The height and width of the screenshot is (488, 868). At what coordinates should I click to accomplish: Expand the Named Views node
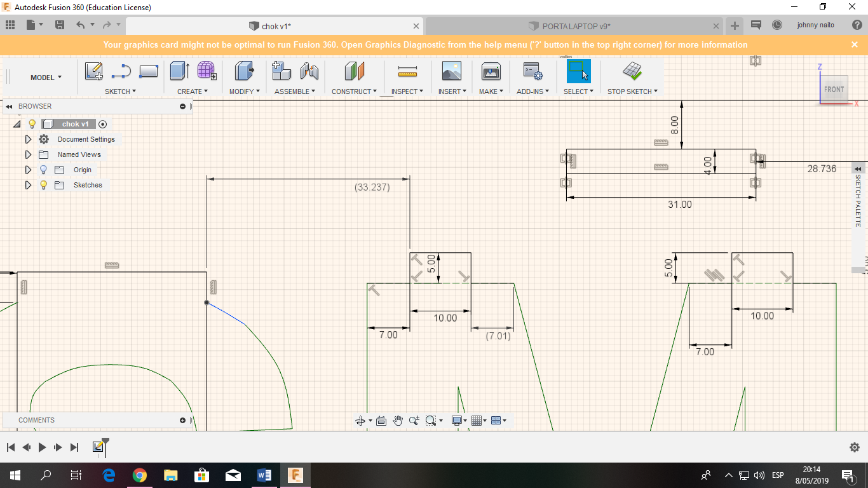click(28, 154)
